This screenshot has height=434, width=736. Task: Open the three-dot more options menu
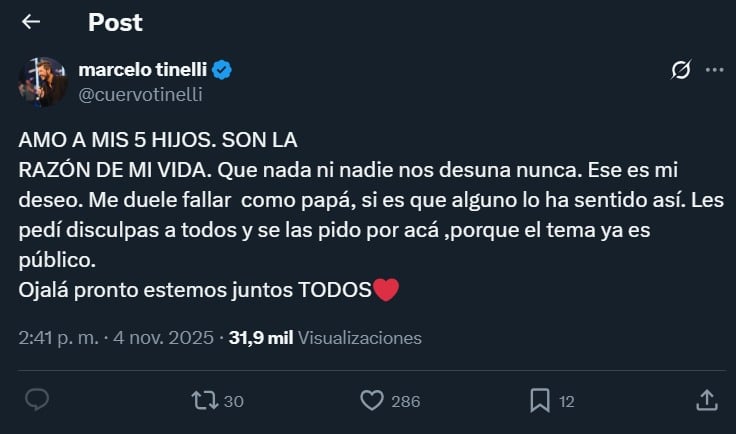[x=714, y=70]
